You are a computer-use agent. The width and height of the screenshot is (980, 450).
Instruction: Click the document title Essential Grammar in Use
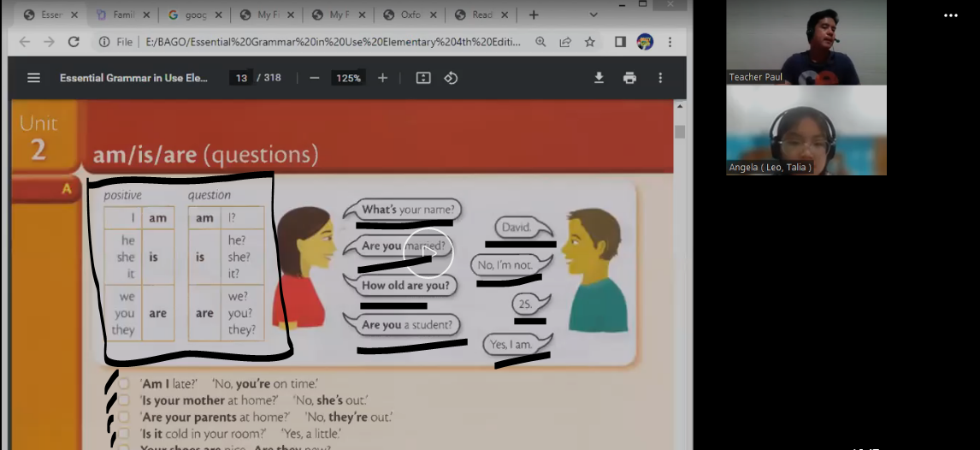point(133,78)
